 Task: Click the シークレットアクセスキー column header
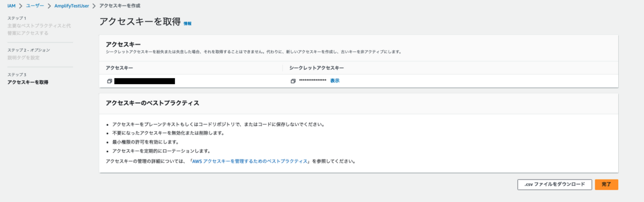click(x=317, y=68)
